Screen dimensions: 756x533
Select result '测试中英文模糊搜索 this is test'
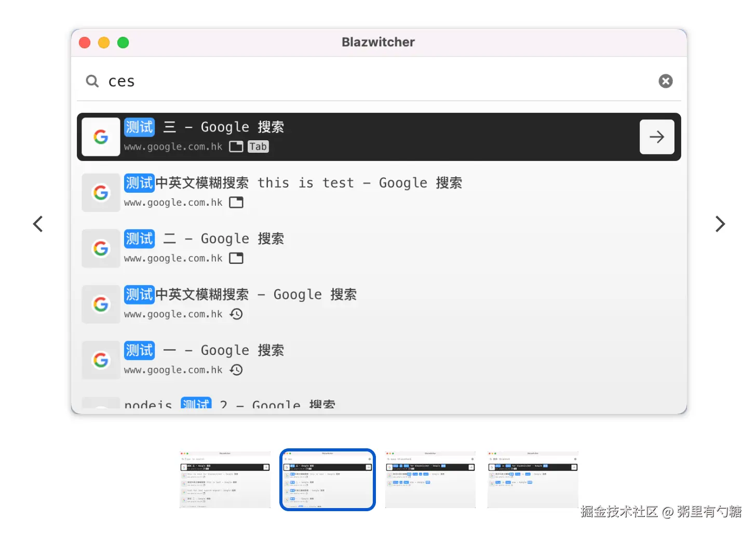point(379,193)
